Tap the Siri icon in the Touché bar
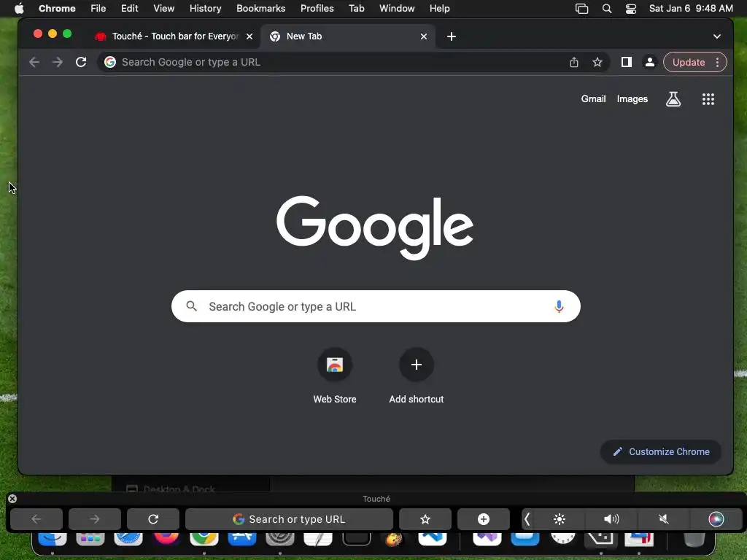Viewport: 747px width, 560px height. (716, 519)
